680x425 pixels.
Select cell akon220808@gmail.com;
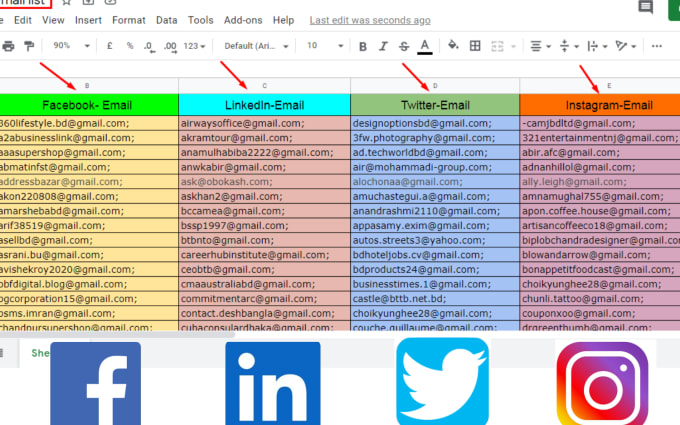[89, 196]
